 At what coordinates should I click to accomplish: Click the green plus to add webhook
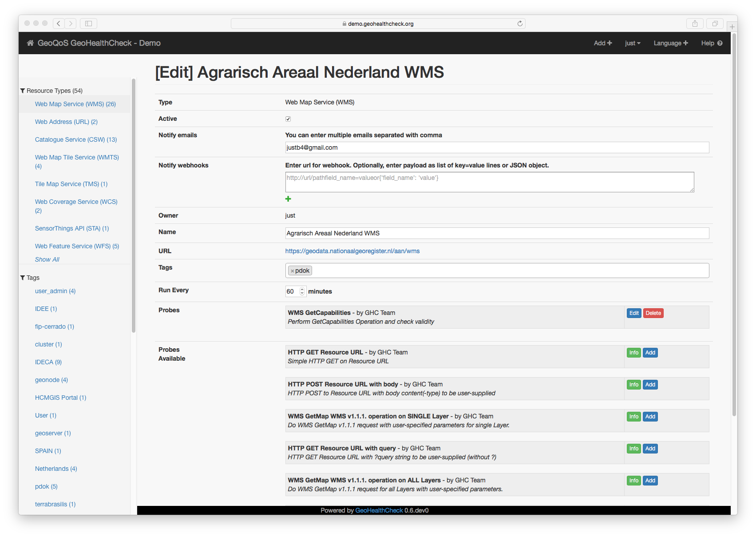coord(288,199)
